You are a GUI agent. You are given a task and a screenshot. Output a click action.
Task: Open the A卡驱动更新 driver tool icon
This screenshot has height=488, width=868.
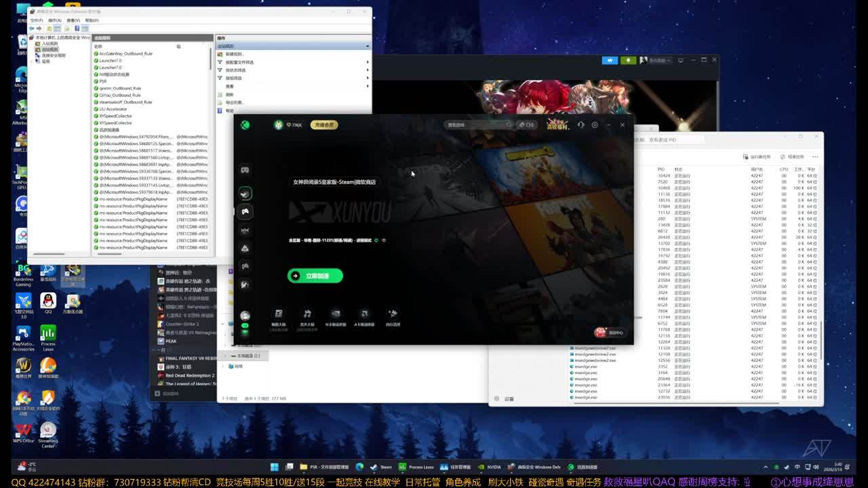[364, 316]
